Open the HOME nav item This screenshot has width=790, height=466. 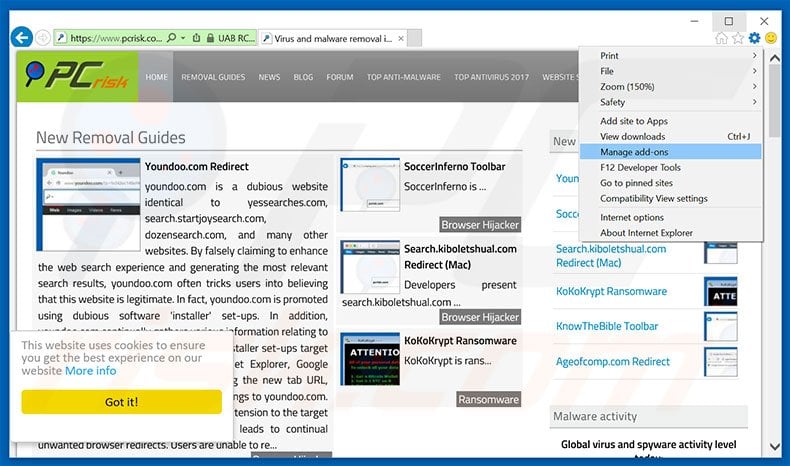[156, 77]
